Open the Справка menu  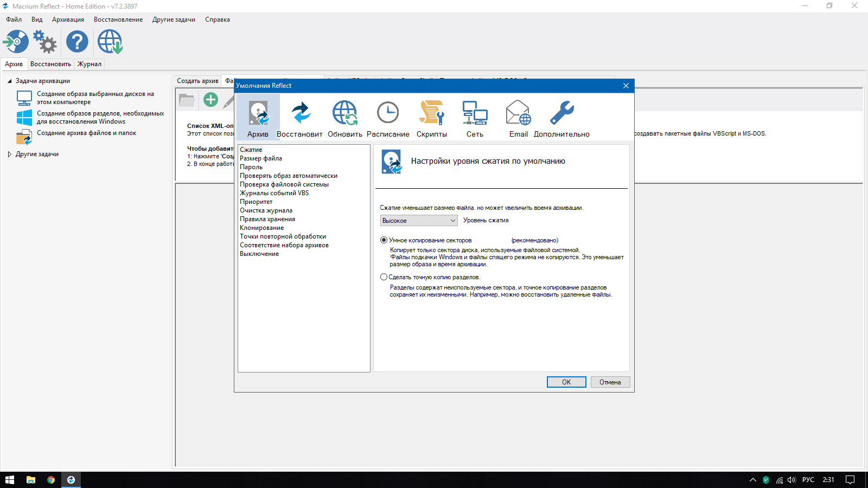tap(218, 20)
